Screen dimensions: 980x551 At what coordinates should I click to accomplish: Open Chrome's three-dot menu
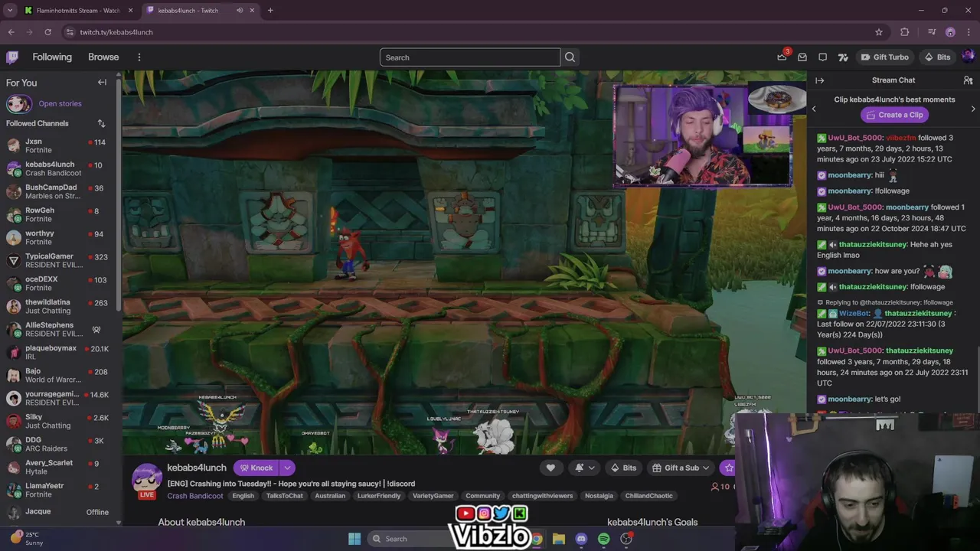click(x=969, y=32)
